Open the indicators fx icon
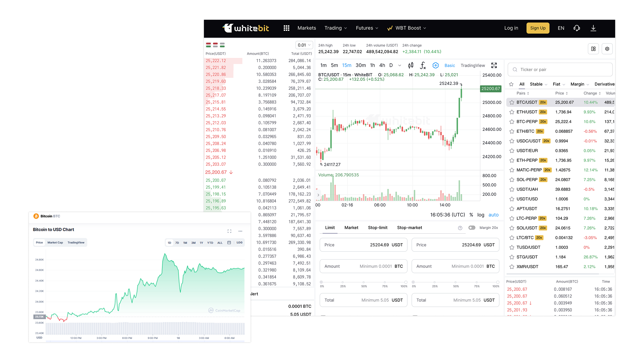Image resolution: width=644 pixels, height=362 pixels. pos(423,65)
